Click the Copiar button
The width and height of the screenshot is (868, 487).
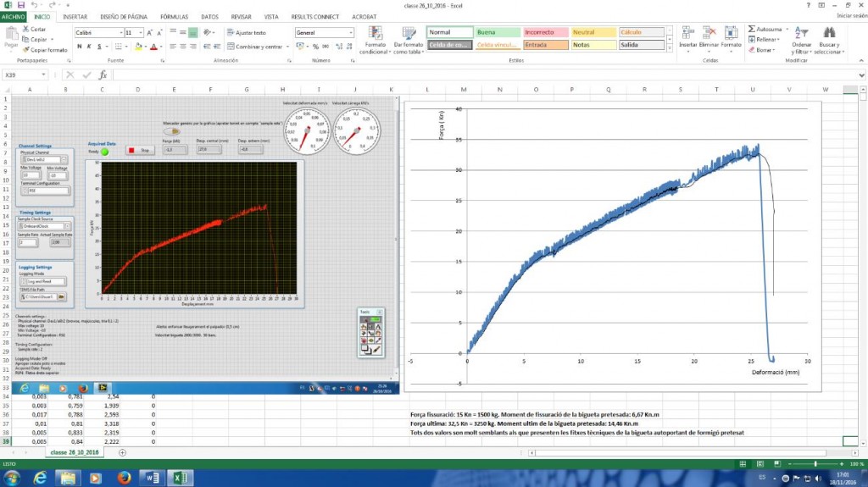point(37,39)
